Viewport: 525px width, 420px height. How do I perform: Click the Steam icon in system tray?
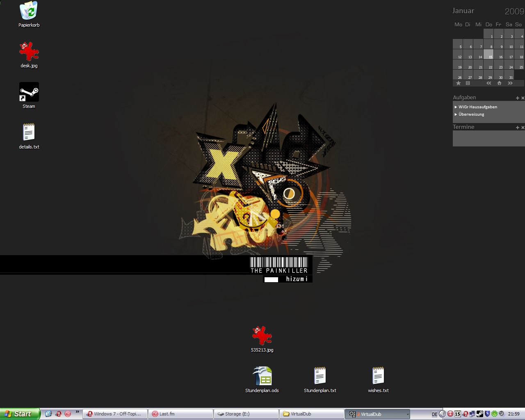480,414
